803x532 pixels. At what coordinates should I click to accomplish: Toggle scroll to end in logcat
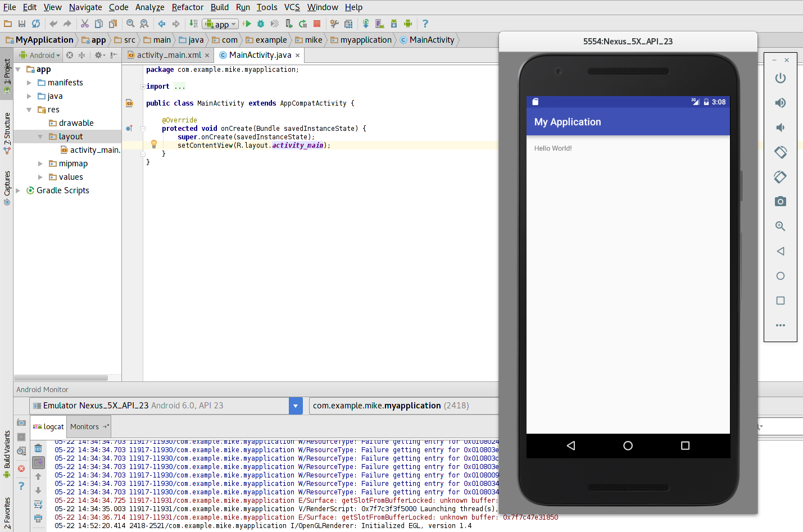coord(38,462)
